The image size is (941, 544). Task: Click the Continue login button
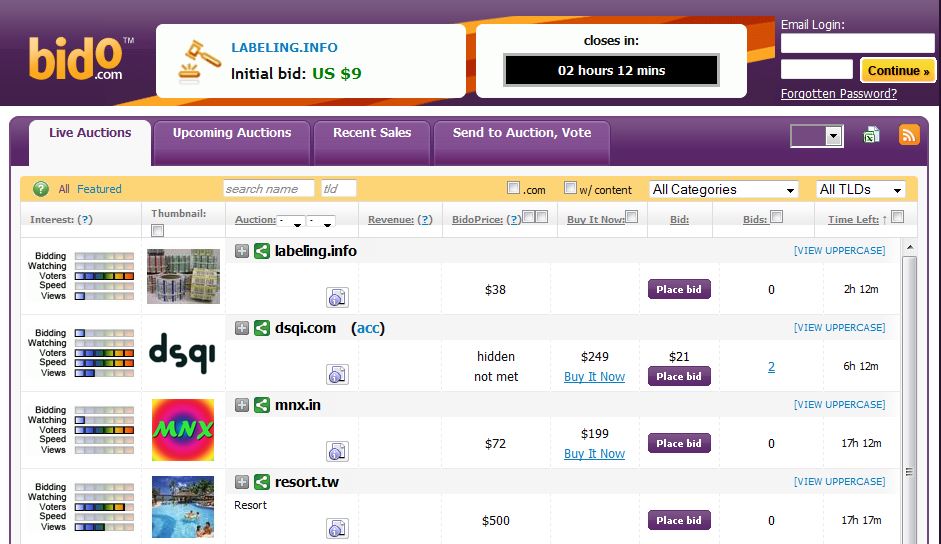[898, 70]
